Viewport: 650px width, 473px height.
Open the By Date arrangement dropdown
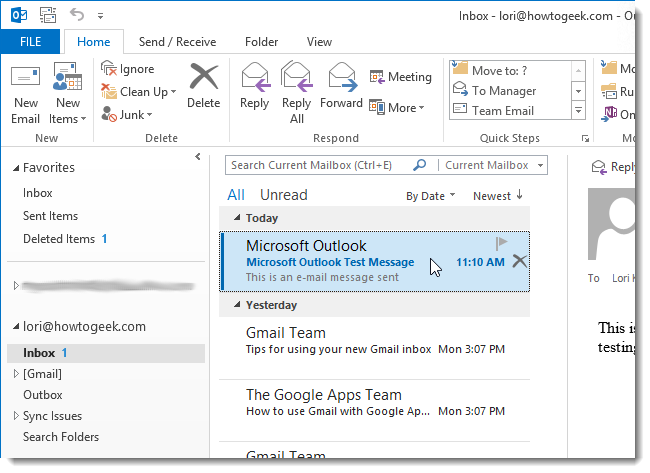pyautogui.click(x=431, y=196)
